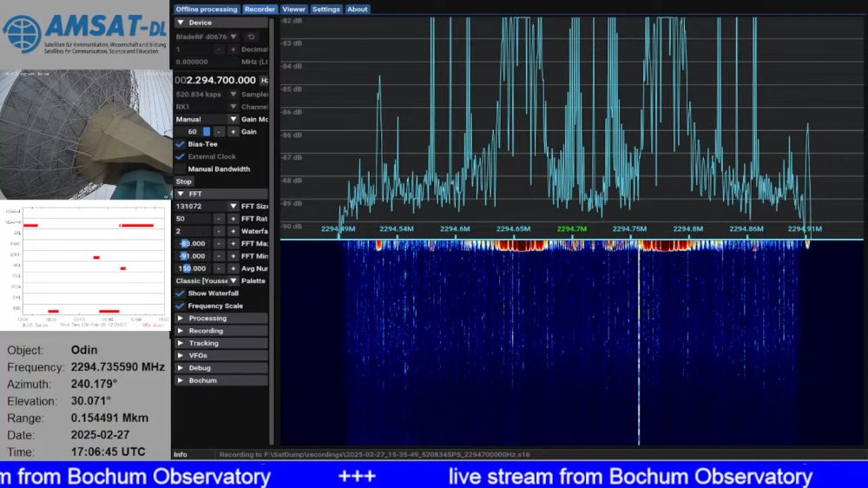Switch to the Offline processing tab
This screenshot has height=488, width=868.
(x=207, y=10)
